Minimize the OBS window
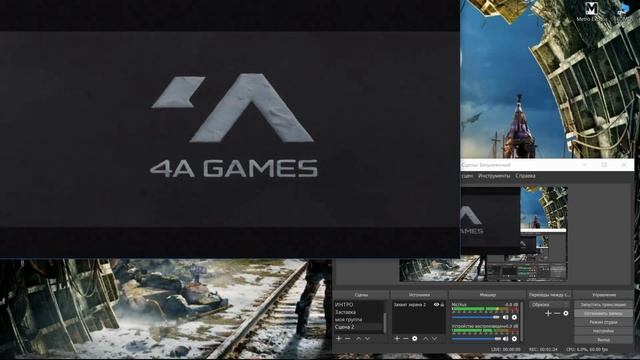640x360 pixels. tap(584, 164)
